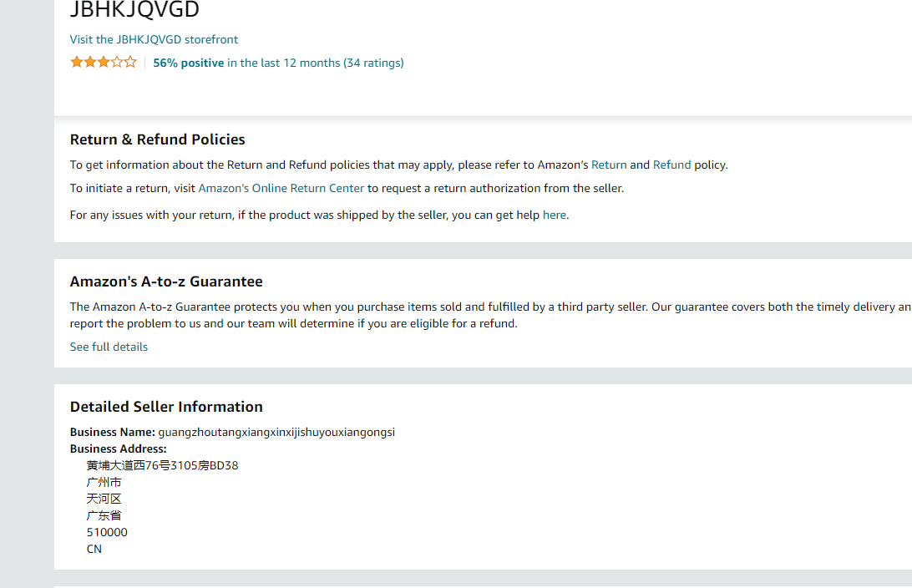Click the "here" return help link
912x588 pixels.
pyautogui.click(x=555, y=215)
